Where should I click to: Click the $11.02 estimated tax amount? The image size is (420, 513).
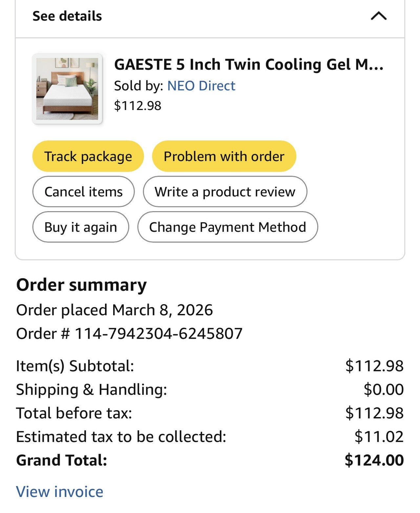coord(379,437)
